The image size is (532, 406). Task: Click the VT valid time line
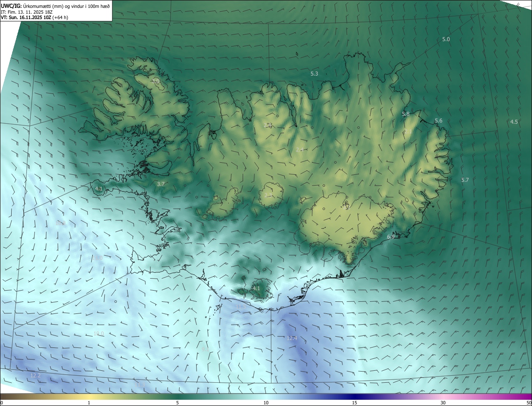(x=34, y=17)
